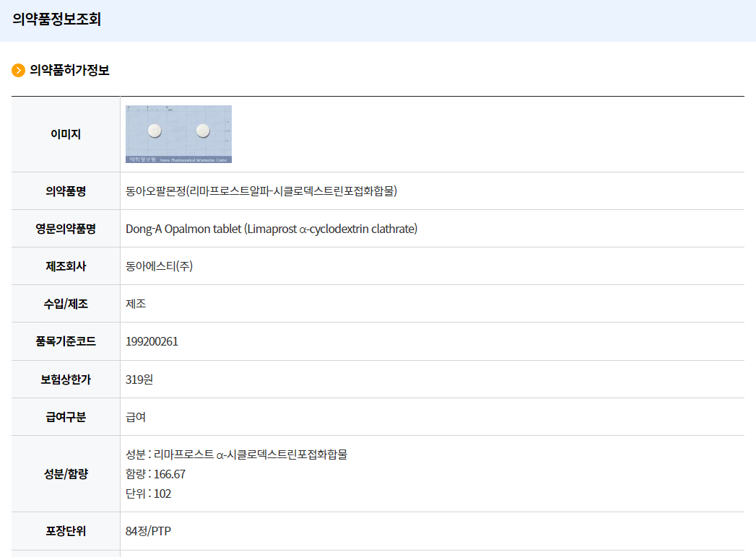This screenshot has width=756, height=557.
Task: Select the 제조 value in 수입/제조 row
Action: pyautogui.click(x=136, y=304)
